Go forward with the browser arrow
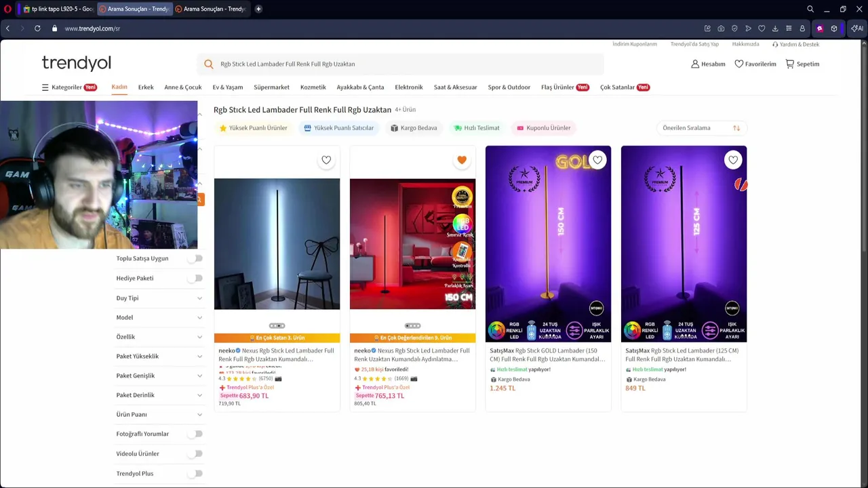 coord(22,28)
